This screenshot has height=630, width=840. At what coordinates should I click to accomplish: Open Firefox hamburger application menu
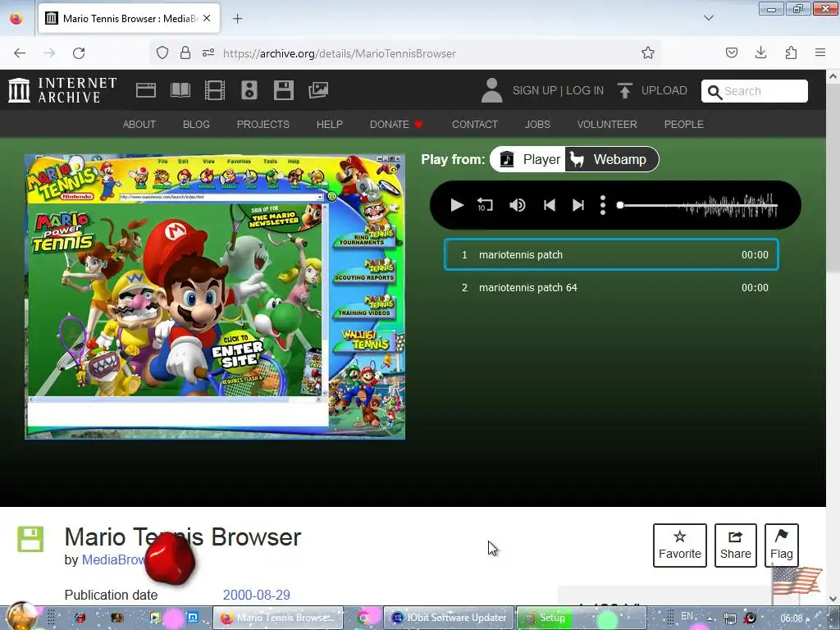820,52
